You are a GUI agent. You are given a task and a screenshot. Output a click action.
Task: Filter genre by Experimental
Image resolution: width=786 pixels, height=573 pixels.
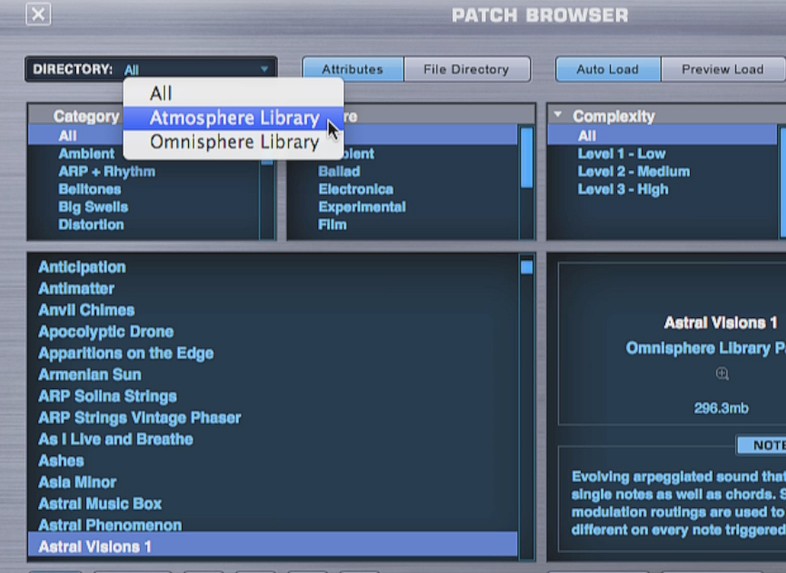(362, 207)
